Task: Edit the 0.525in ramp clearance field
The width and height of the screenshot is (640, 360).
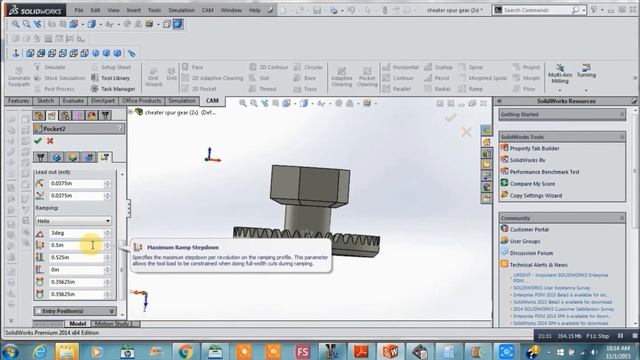Action: pos(76,258)
